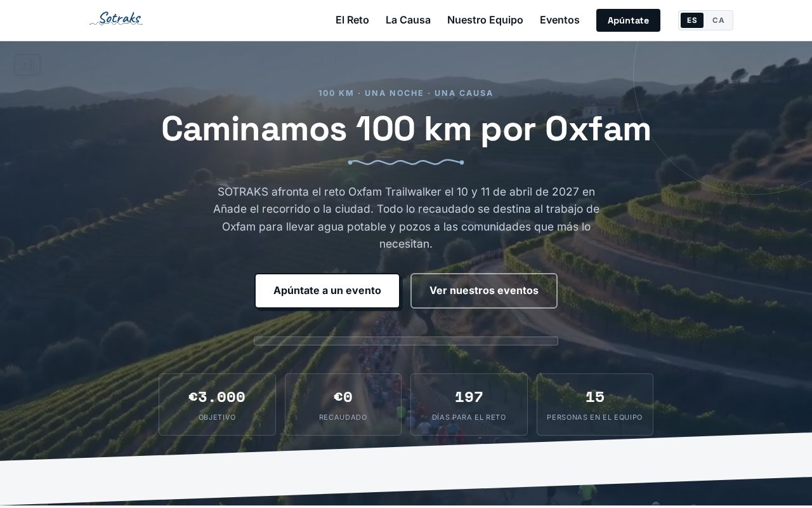This screenshot has width=812, height=508.
Task: Click the Apúntate button in the header
Action: [628, 20]
